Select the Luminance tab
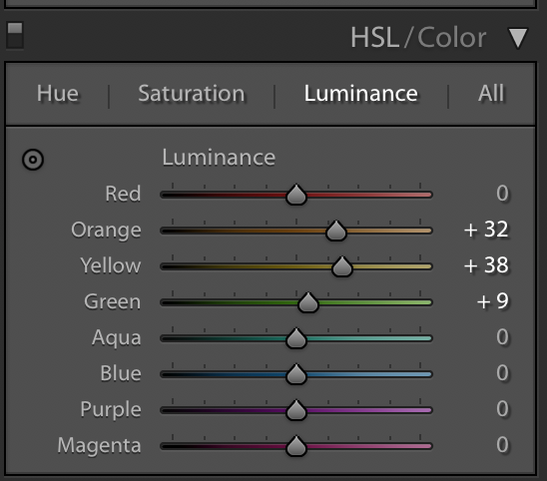 (x=361, y=93)
